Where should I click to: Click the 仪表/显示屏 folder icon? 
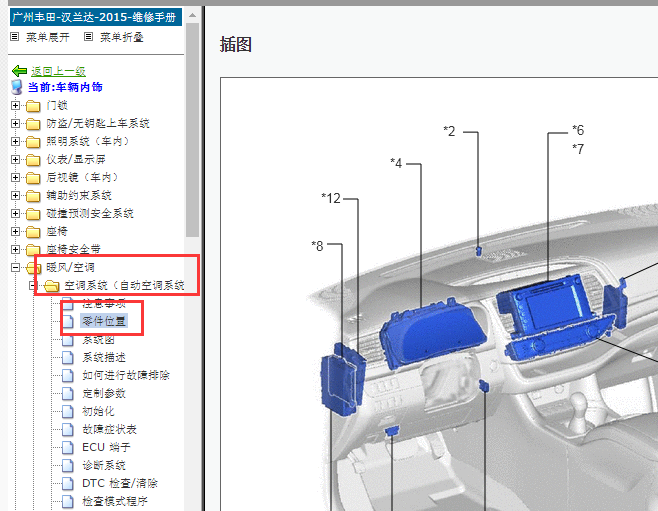click(33, 160)
